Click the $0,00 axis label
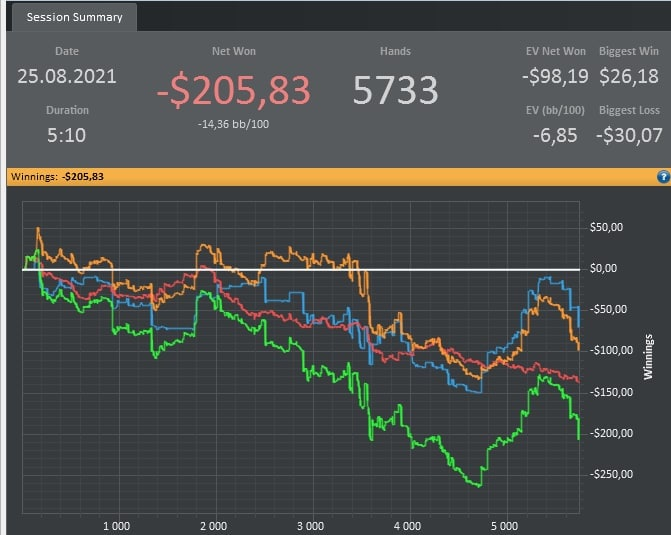Screen dimensions: 671x535 click(x=603, y=268)
